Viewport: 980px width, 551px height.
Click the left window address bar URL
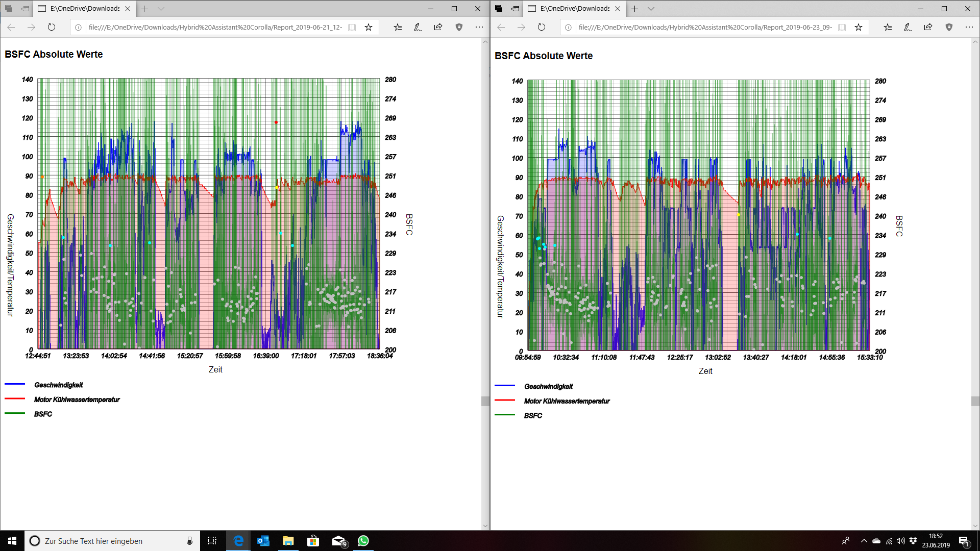point(215,28)
